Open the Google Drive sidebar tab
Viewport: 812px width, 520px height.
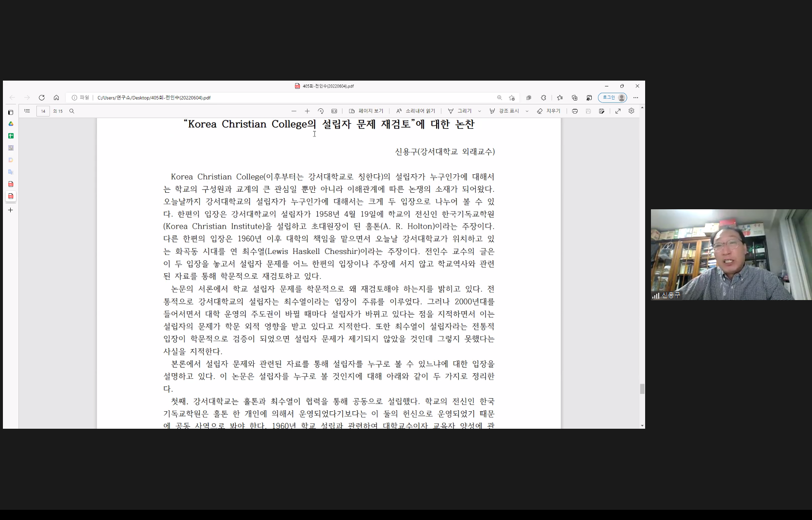click(x=11, y=124)
